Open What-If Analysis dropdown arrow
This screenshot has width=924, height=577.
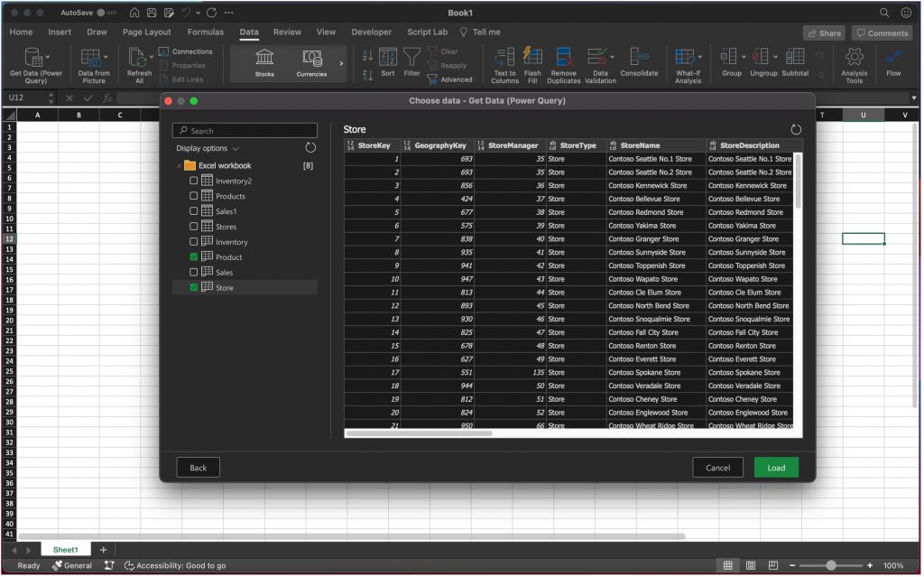(x=700, y=57)
